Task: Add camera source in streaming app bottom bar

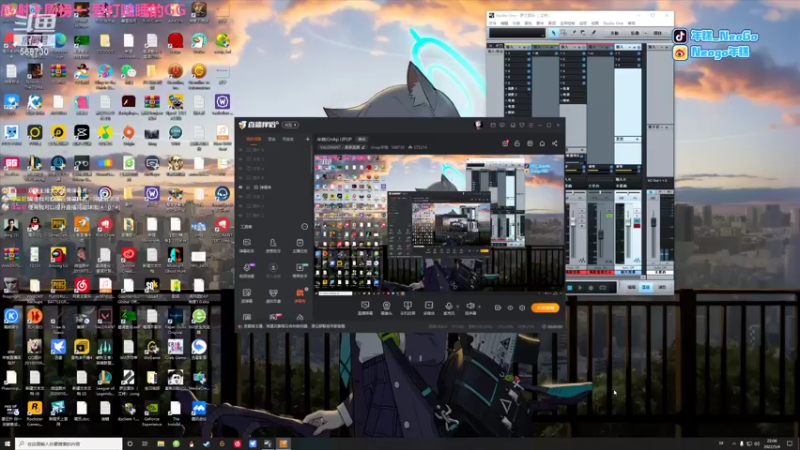Action: tap(386, 306)
